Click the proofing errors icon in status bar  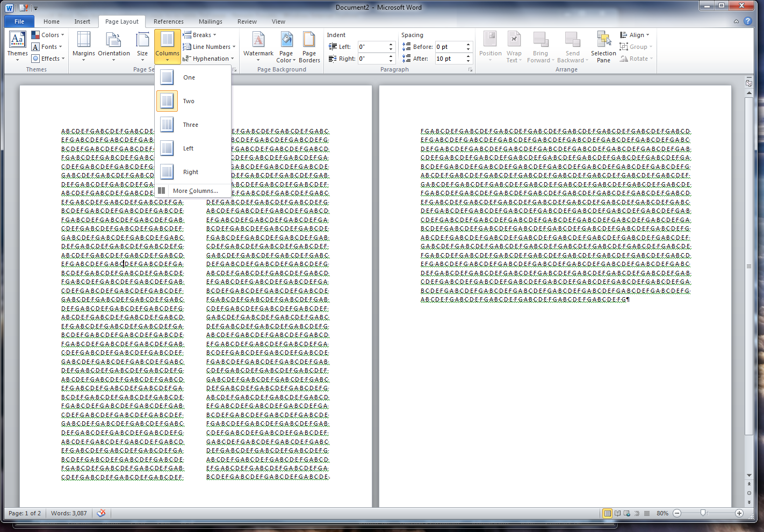(x=101, y=513)
